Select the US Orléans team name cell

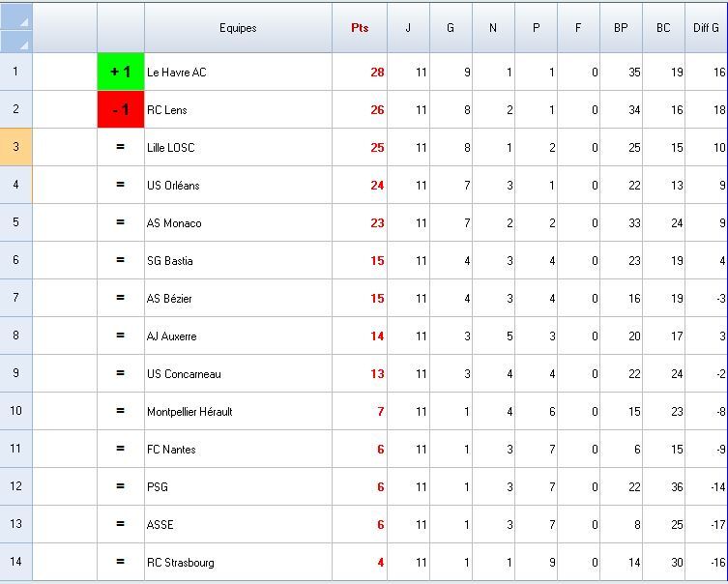tap(238, 186)
